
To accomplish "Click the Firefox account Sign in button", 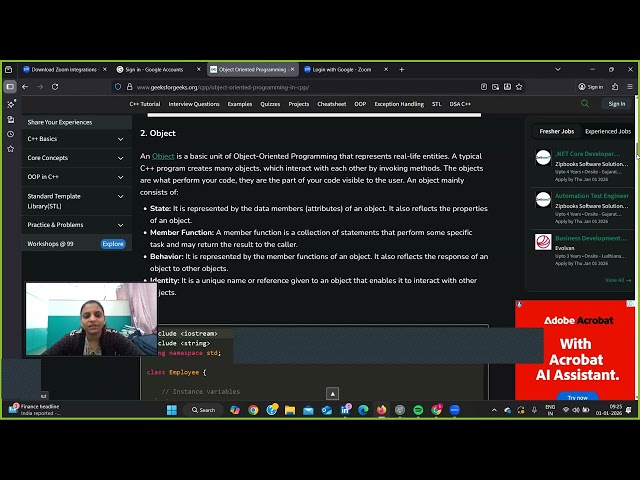I will (591, 87).
